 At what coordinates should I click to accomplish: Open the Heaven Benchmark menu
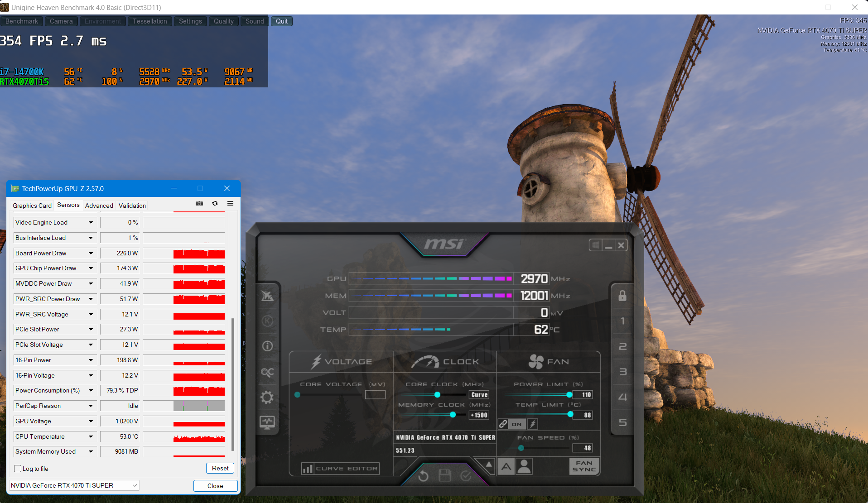pyautogui.click(x=22, y=21)
